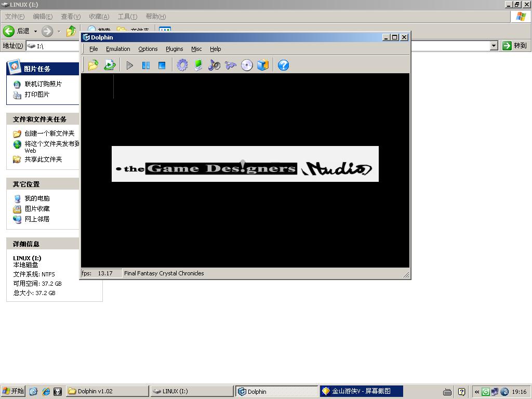Click the third quick launch icon
Viewport: 532px width, 399px height.
(x=58, y=391)
